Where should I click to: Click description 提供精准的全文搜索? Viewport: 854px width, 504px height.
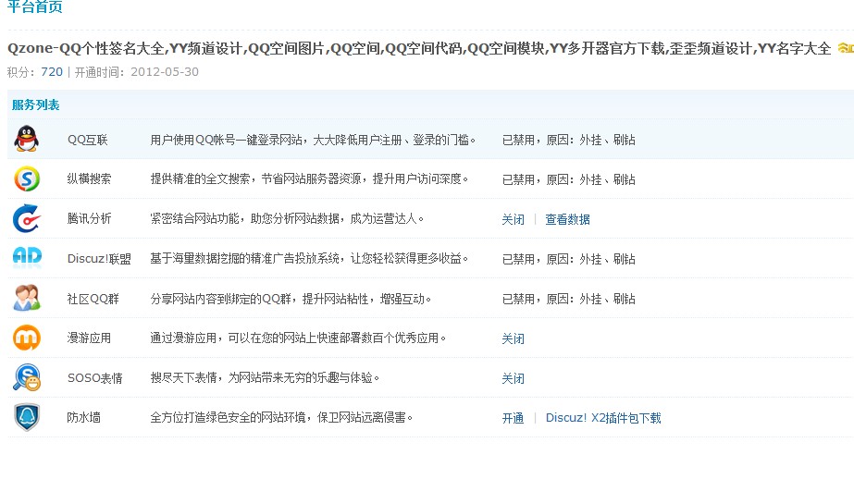pos(309,178)
